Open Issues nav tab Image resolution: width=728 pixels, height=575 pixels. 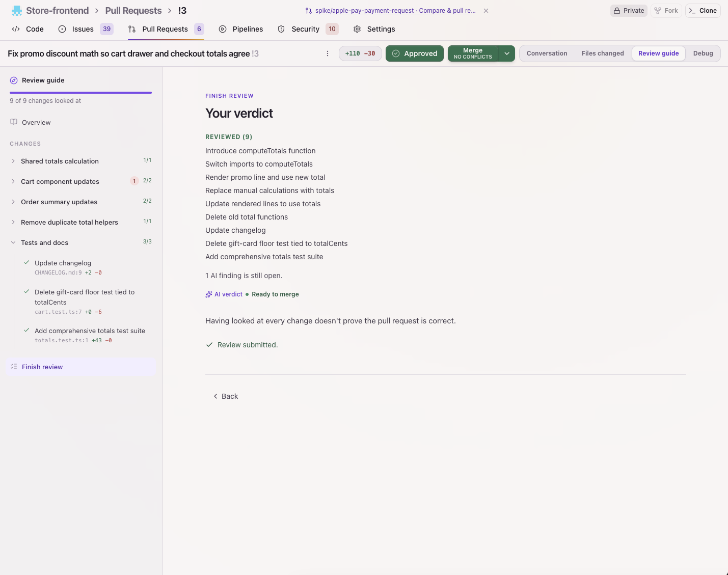pyautogui.click(x=86, y=29)
